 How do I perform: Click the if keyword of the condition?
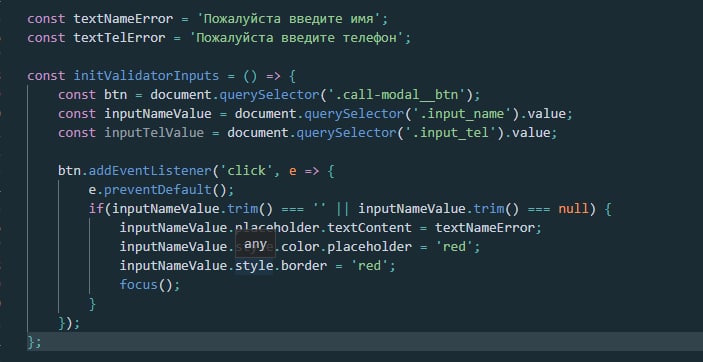click(96, 209)
